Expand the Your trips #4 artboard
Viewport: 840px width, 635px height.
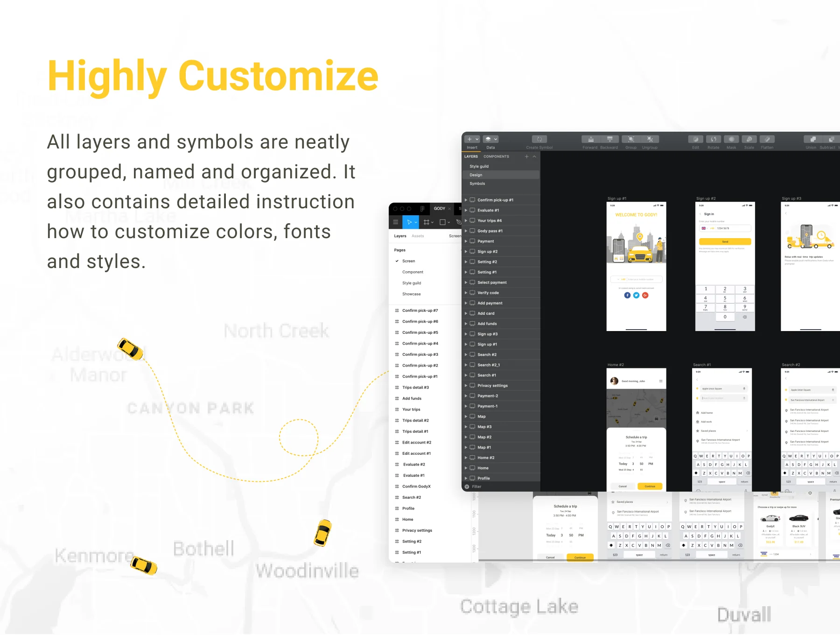coord(466,220)
